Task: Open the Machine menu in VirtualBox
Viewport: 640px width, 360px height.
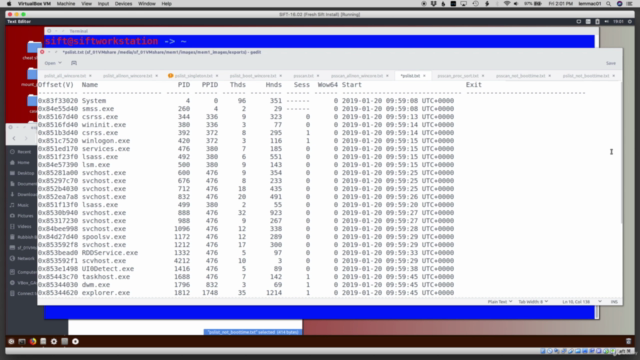Action: click(x=66, y=4)
